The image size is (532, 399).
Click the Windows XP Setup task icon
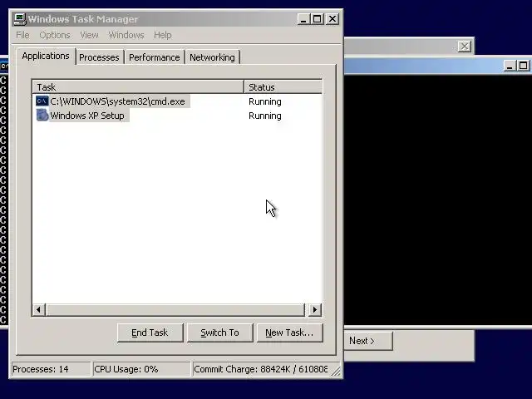(42, 116)
